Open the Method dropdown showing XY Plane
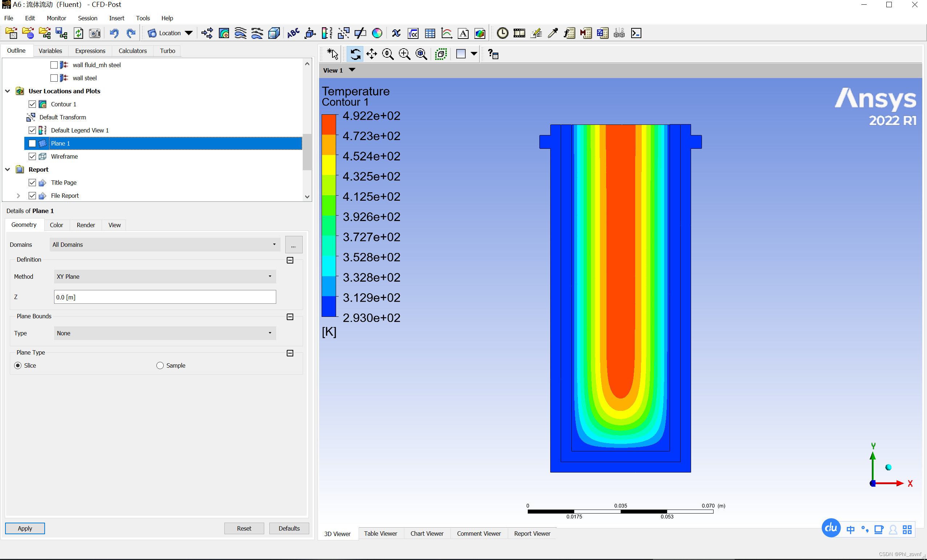927x560 pixels. tap(165, 277)
